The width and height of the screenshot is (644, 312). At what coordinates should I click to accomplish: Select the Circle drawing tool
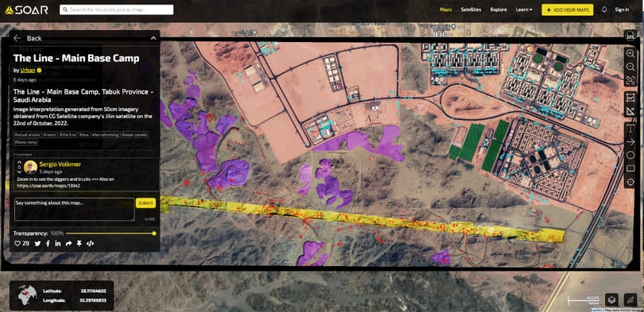[630, 155]
